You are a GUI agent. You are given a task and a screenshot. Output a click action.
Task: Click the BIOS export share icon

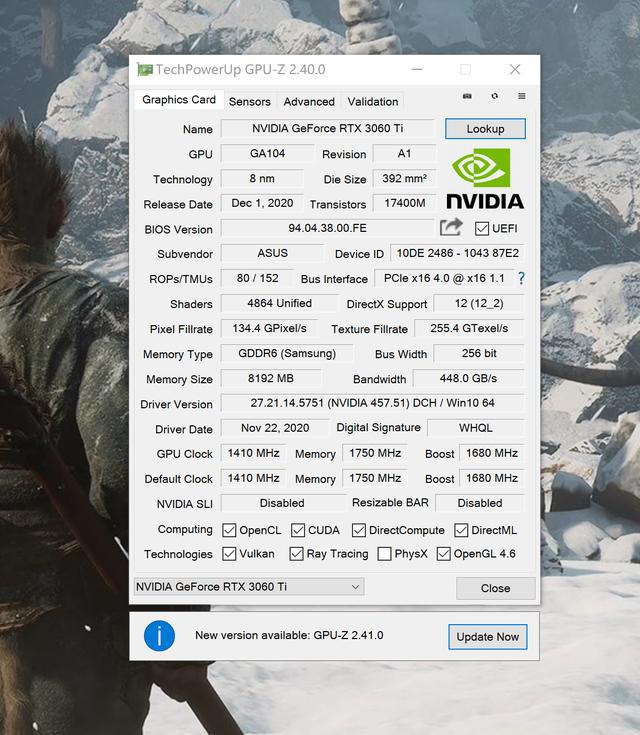pos(451,227)
